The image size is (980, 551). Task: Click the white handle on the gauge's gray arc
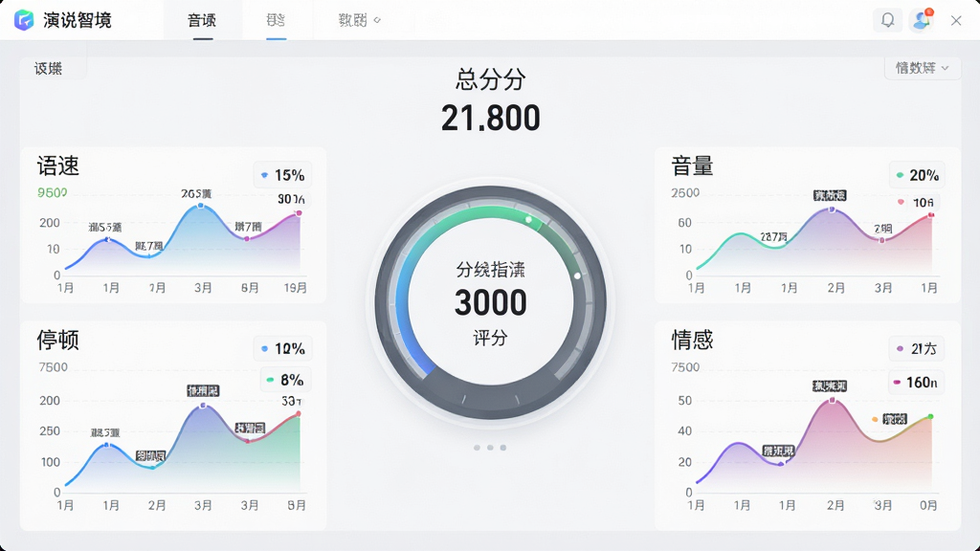coord(577,275)
